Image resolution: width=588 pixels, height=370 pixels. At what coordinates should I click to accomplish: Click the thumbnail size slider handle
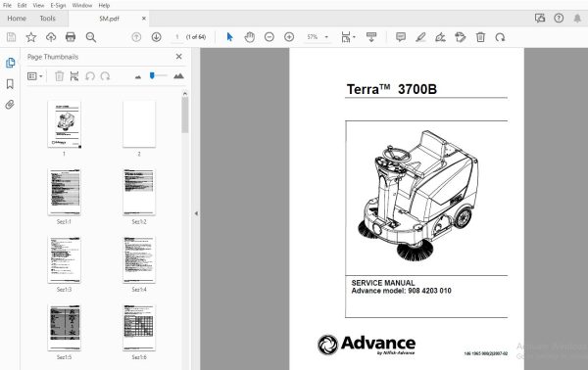(152, 75)
